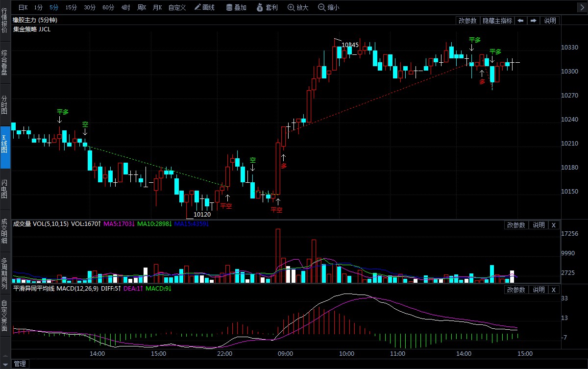Switch to the 分时图 sidebar tab
This screenshot has width=588, height=369.
coord(4,105)
